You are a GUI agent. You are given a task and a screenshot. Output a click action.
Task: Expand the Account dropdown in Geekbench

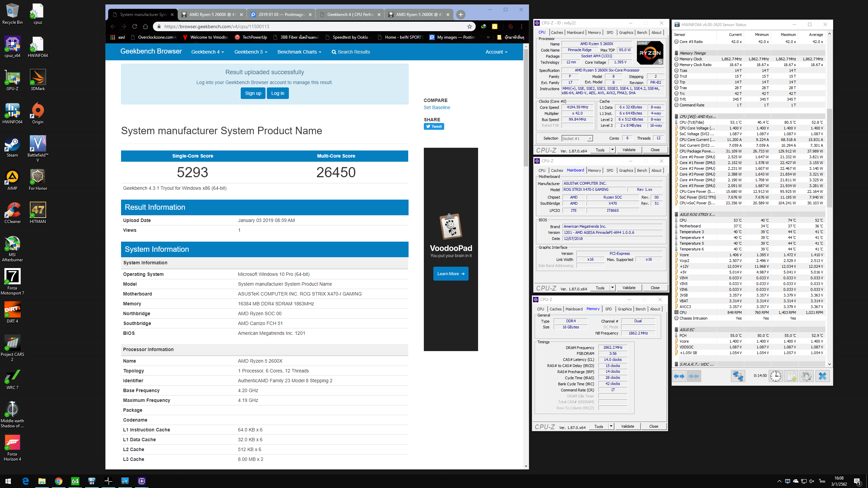tap(496, 52)
